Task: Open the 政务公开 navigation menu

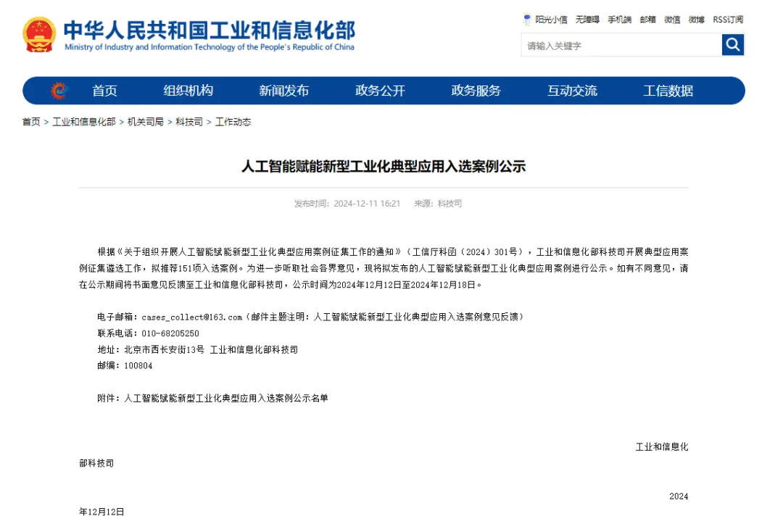Action: (x=380, y=90)
